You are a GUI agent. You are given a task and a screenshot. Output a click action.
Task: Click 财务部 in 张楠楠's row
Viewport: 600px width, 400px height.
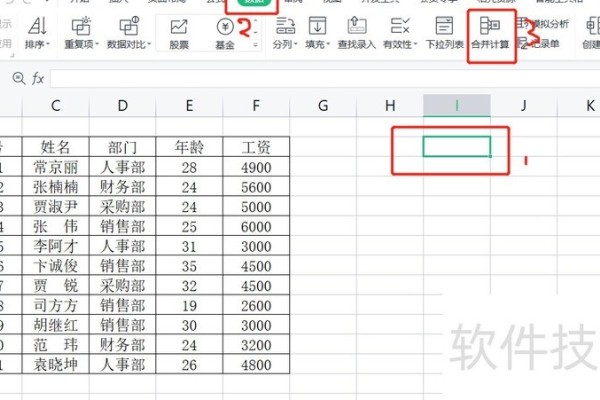click(x=122, y=187)
